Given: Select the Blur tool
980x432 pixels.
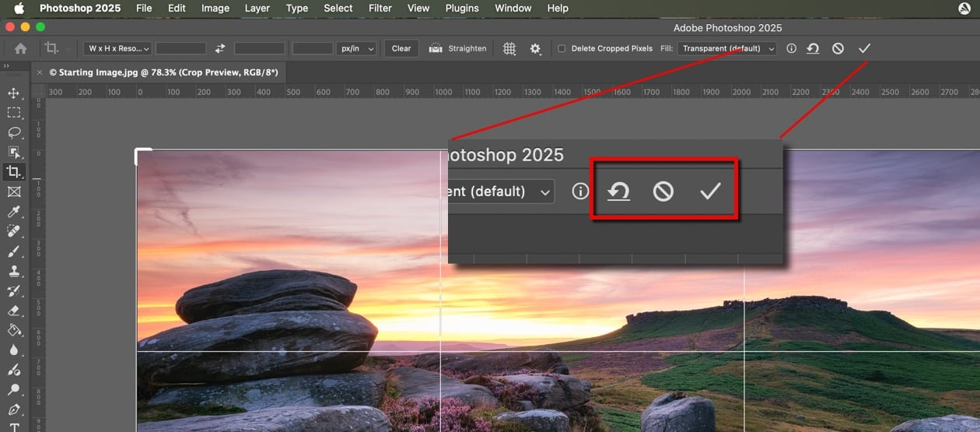Looking at the screenshot, I should 14,350.
